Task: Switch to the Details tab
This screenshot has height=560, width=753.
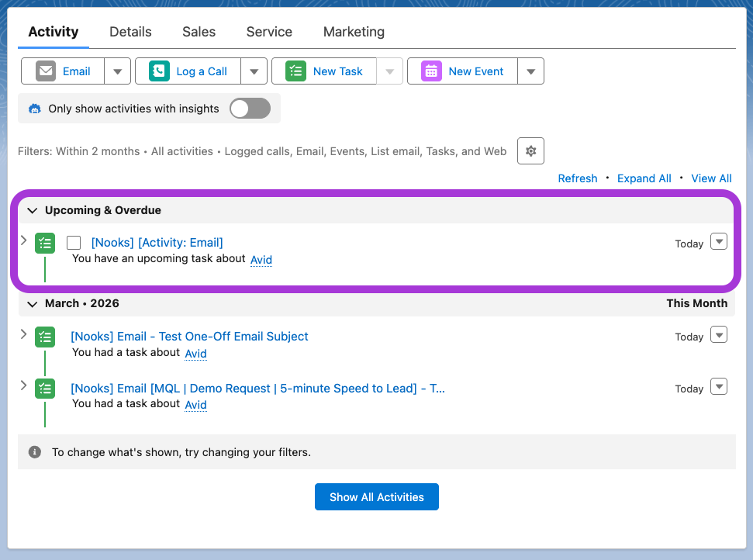Action: coord(130,32)
